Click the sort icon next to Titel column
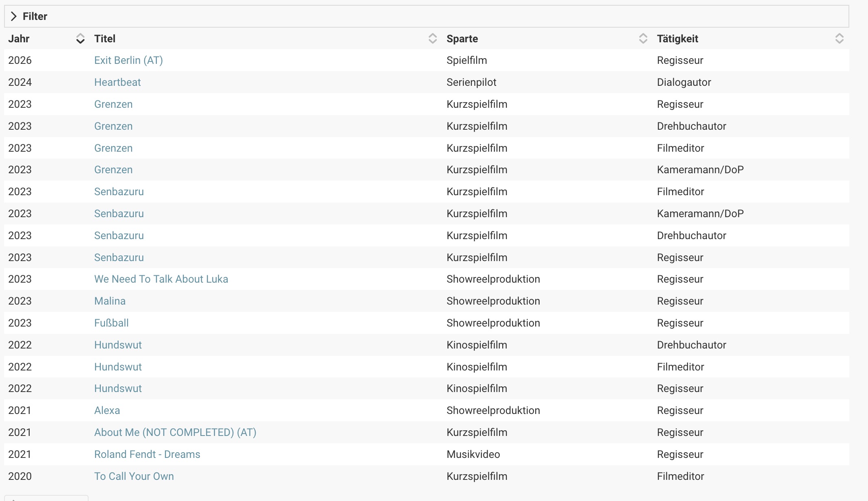 pos(432,39)
